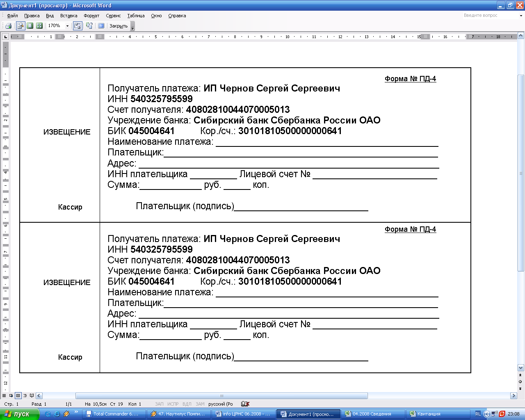Switch to Normal view icon at bottom left
The width and height of the screenshot is (525, 420).
(4, 396)
